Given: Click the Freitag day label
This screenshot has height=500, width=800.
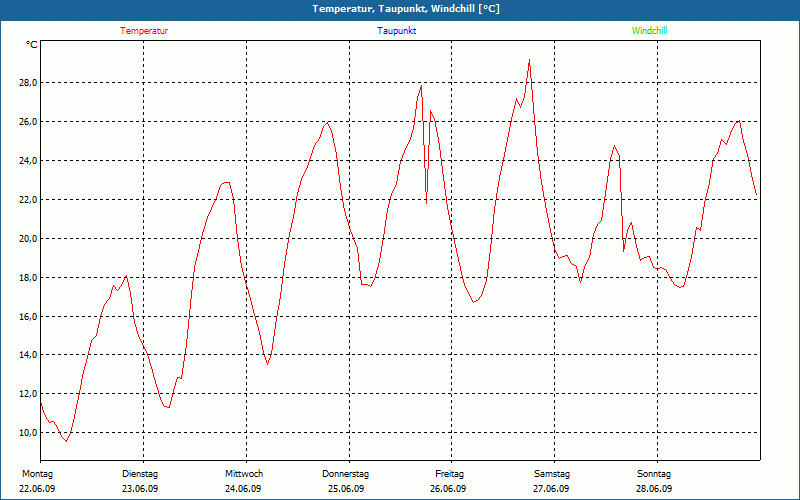Looking at the screenshot, I should coord(449,474).
